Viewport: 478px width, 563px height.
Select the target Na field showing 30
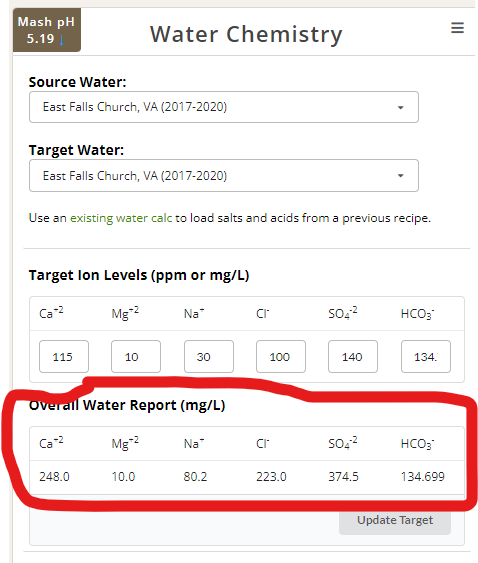[209, 357]
